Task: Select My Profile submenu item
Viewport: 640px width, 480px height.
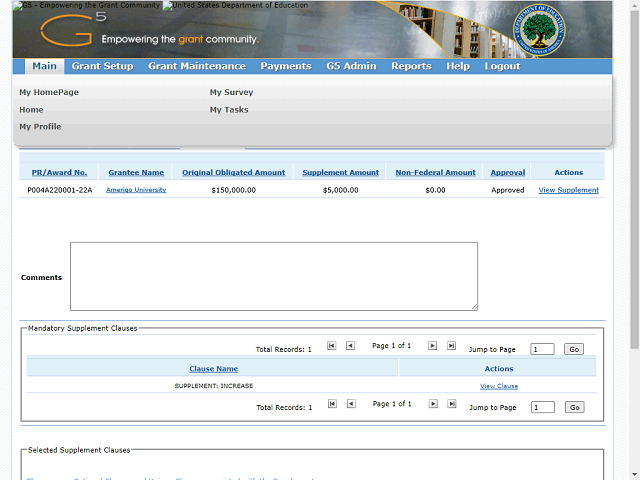Action: [x=40, y=127]
